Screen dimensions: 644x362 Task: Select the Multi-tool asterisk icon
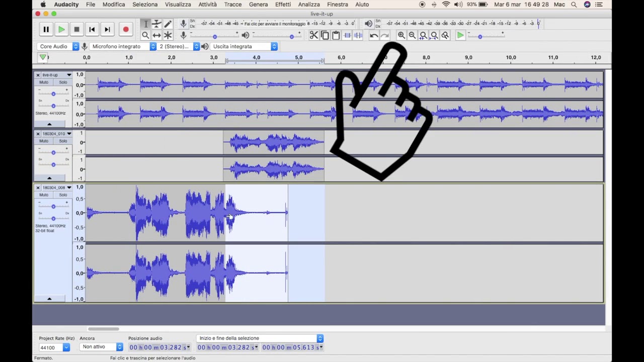(x=168, y=35)
